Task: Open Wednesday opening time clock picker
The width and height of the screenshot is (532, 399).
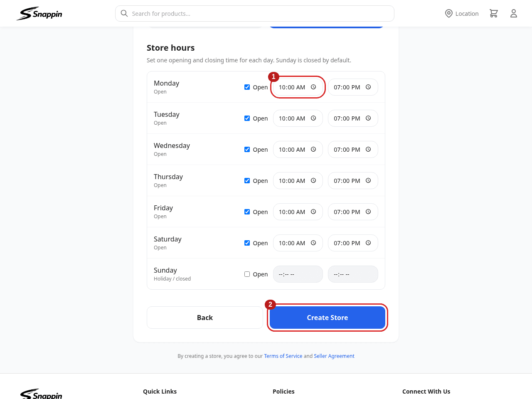Action: click(313, 149)
